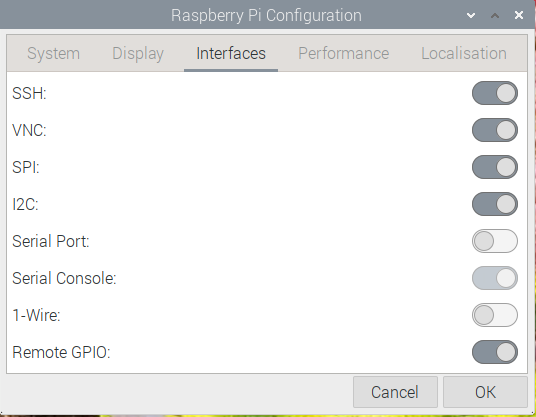Screen dimensions: 536x417
Task: Turn off the Remote GPIO switch
Action: [x=495, y=352]
